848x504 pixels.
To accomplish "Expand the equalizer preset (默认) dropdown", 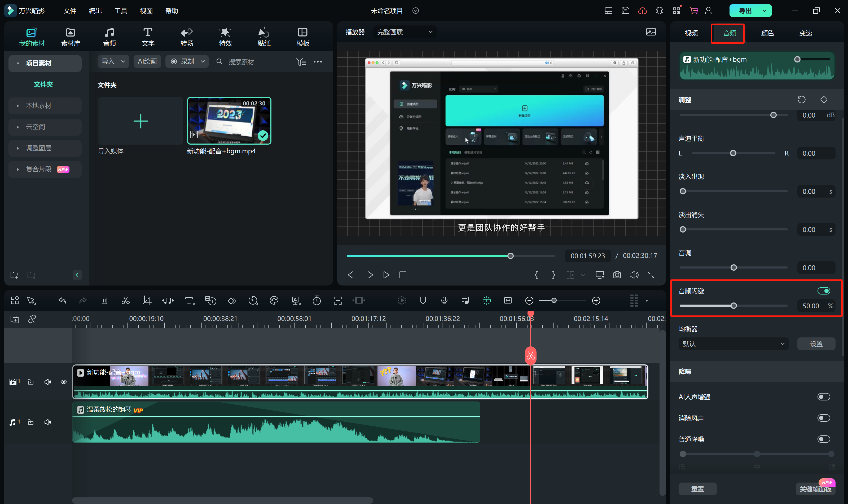I will [733, 344].
